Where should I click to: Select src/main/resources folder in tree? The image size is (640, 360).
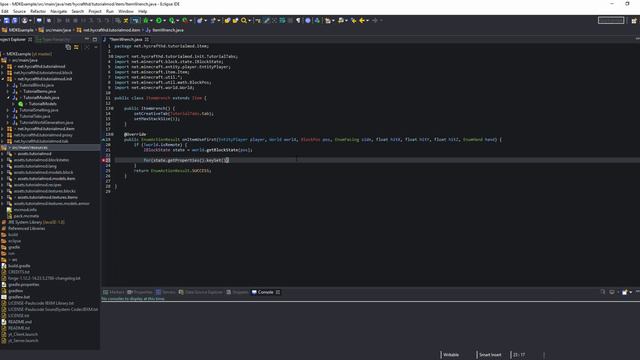click(29, 147)
